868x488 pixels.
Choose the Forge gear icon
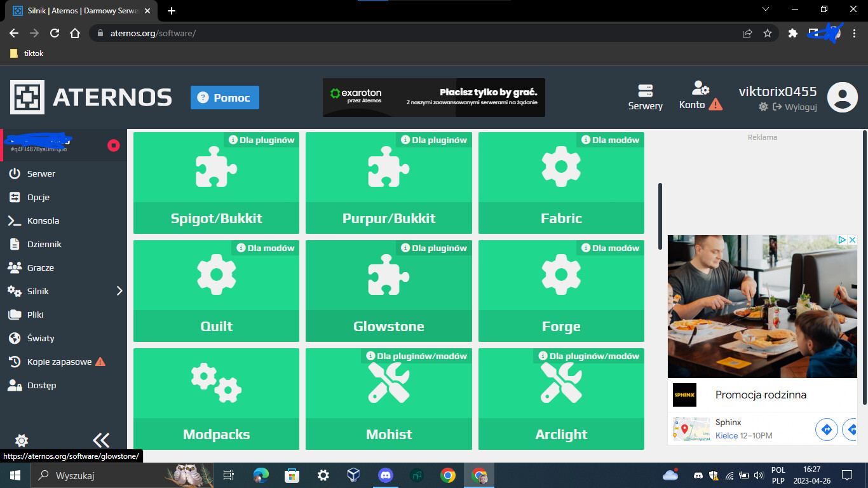click(x=561, y=275)
